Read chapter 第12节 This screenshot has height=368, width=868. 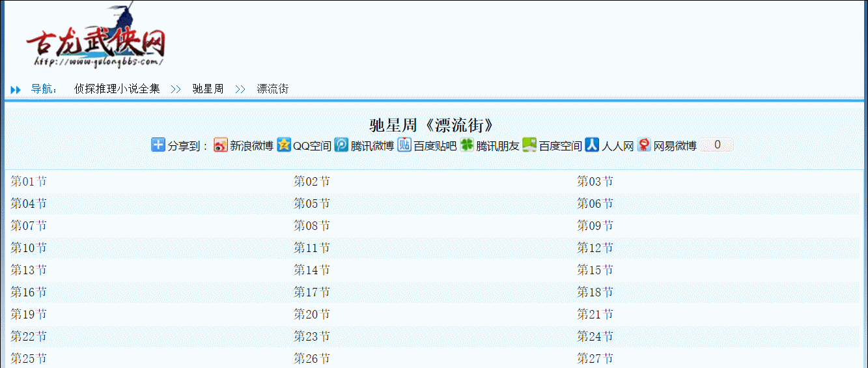tap(595, 248)
